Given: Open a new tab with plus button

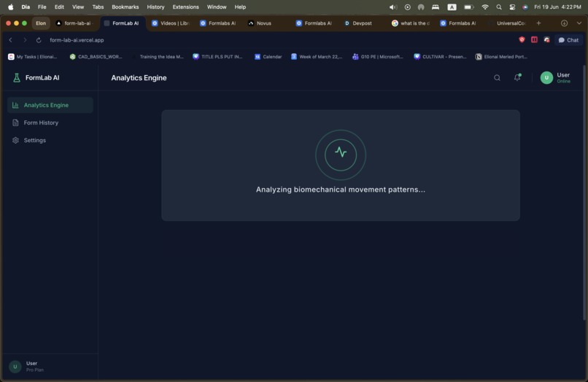Looking at the screenshot, I should (x=538, y=23).
